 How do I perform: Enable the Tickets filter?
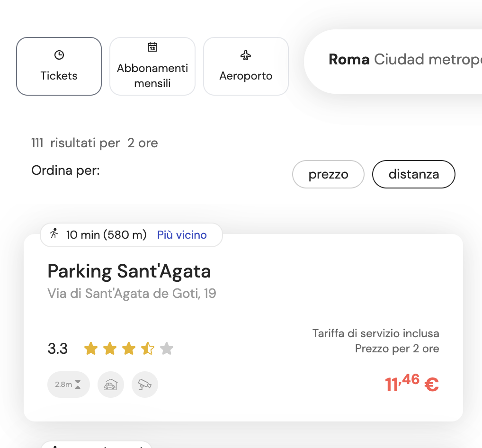tap(59, 66)
